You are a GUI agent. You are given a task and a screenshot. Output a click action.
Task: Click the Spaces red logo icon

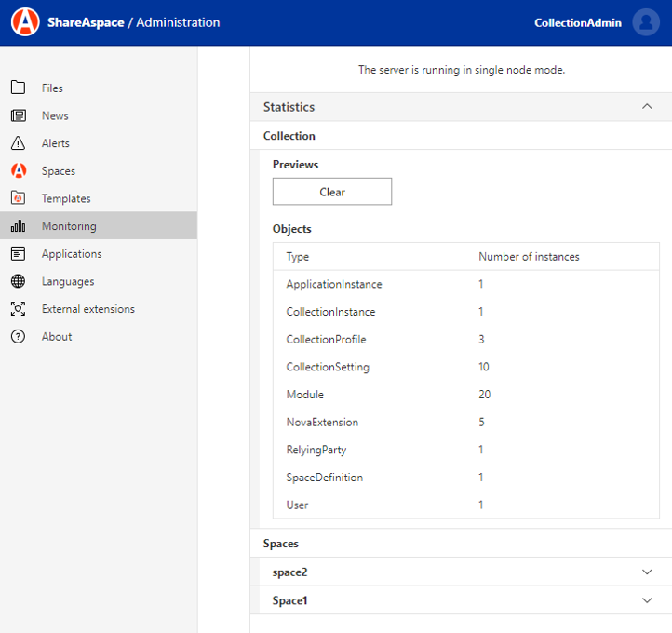tap(18, 171)
